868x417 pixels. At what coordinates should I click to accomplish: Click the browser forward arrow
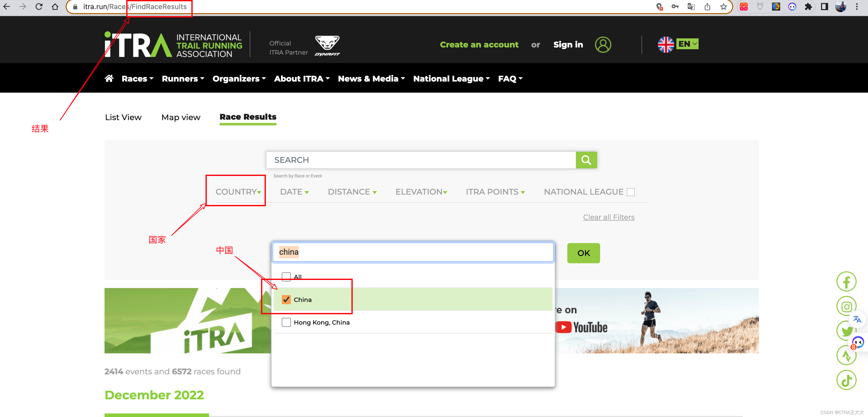coord(22,6)
